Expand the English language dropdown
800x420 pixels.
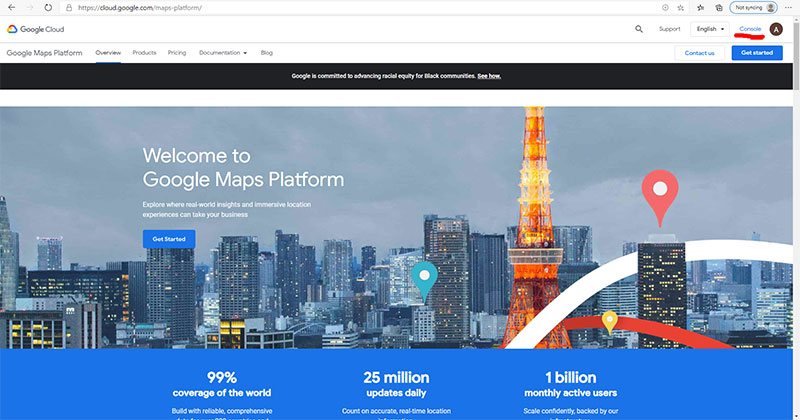(710, 29)
